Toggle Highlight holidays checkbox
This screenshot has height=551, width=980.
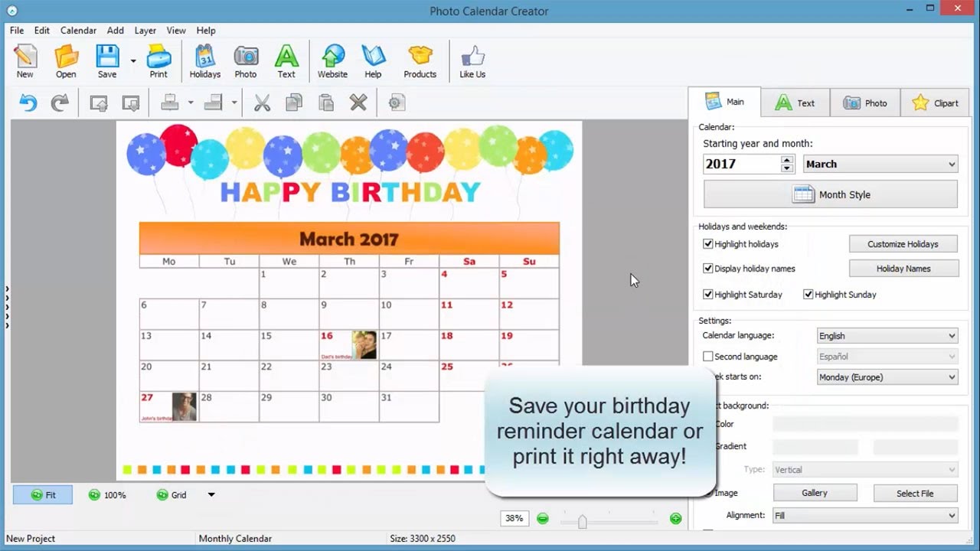point(708,244)
